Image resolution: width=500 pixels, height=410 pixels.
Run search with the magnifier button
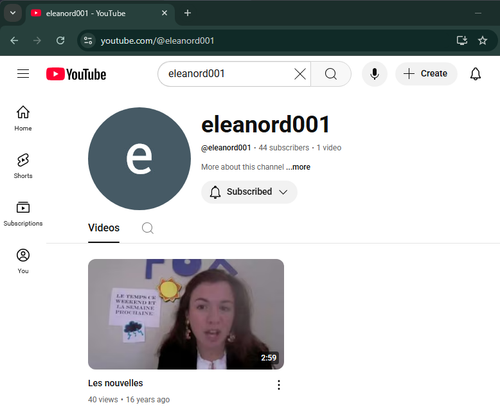tap(331, 74)
